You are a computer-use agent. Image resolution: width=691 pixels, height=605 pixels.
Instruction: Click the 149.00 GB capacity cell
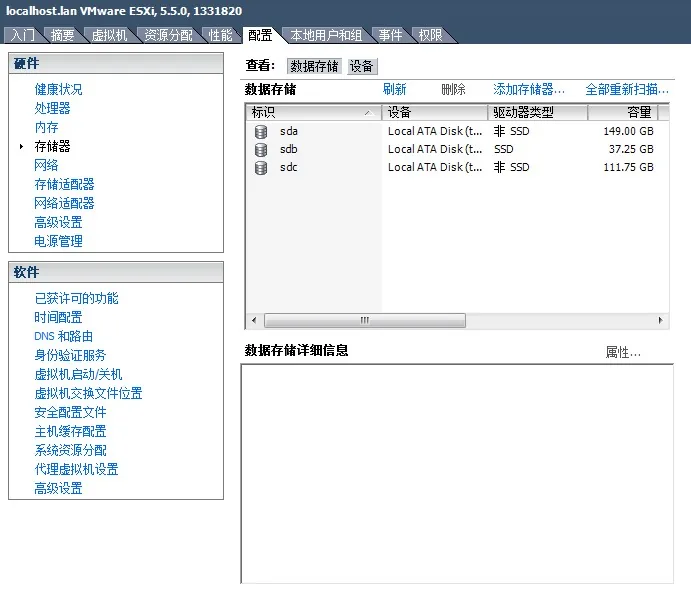pos(628,131)
